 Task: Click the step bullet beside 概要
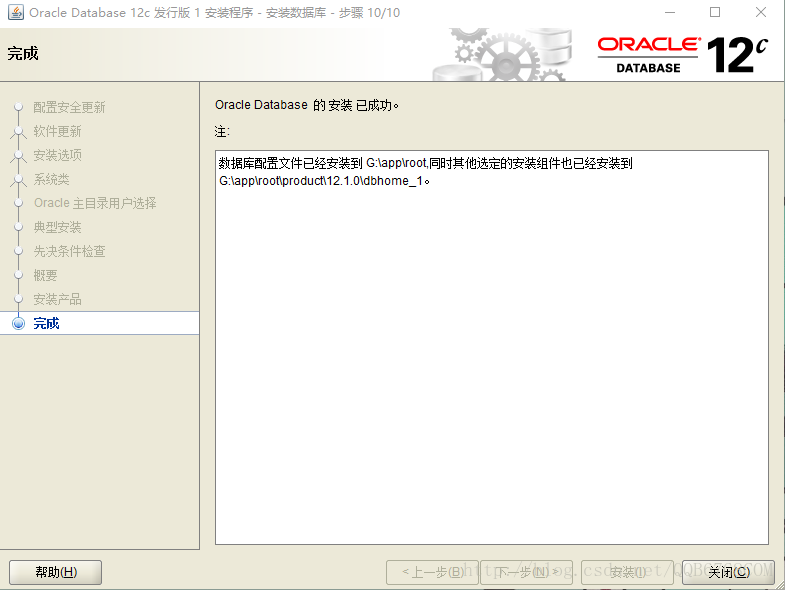point(19,275)
